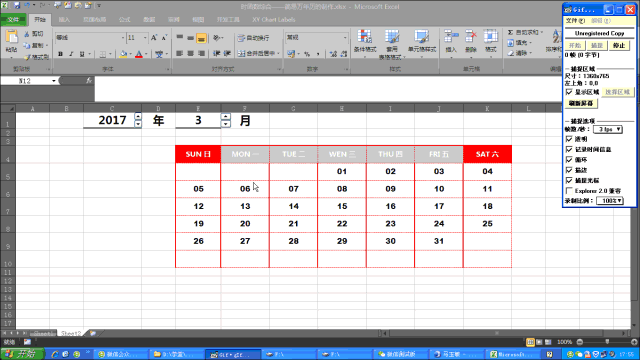Click the Stop button in Gif window
Viewport: 640px width, 360px height.
point(619,45)
